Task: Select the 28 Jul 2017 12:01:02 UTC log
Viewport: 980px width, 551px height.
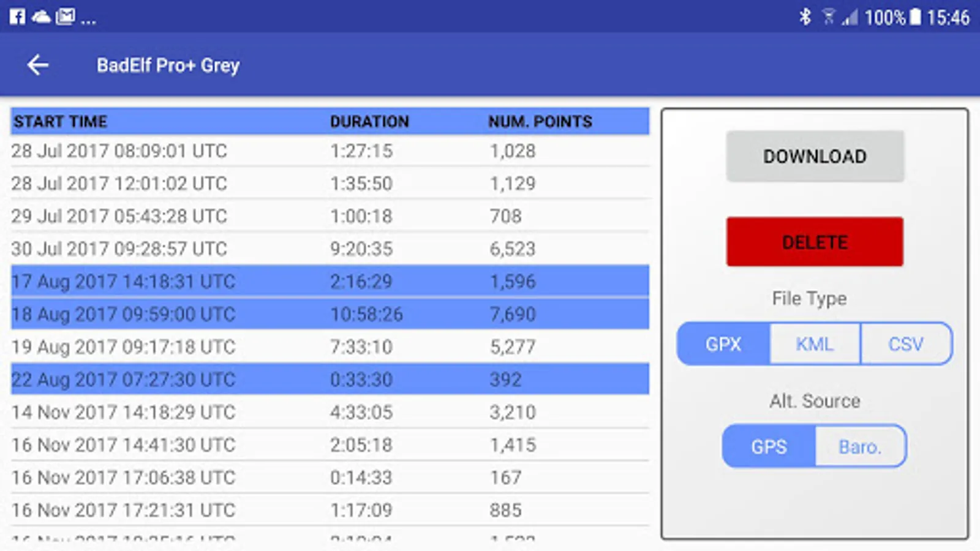Action: (330, 183)
